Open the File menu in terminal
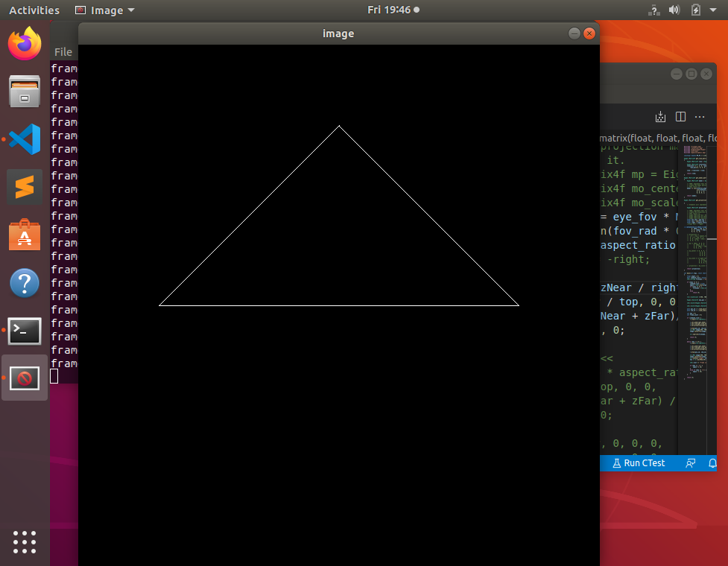 (x=63, y=52)
